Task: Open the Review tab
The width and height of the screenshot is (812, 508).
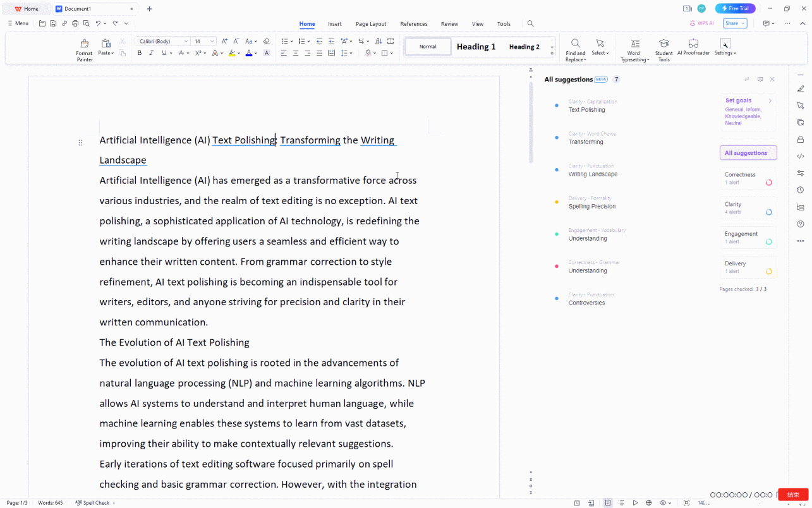Action: click(x=449, y=24)
